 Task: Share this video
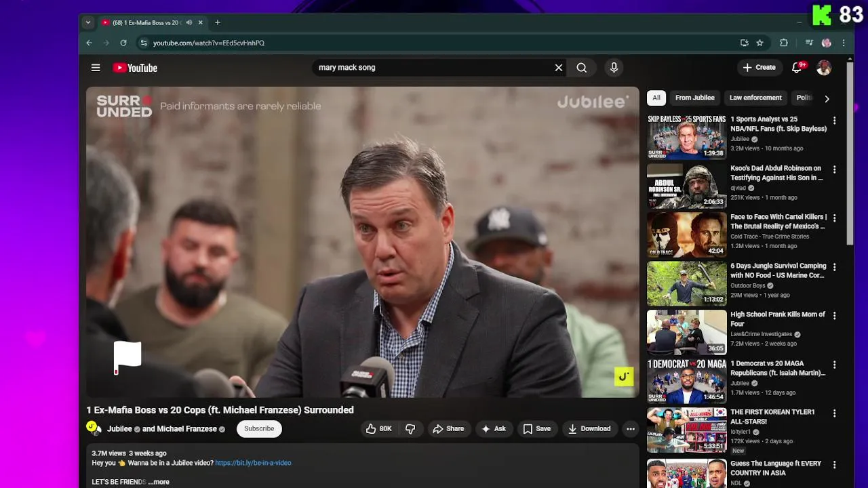pyautogui.click(x=448, y=428)
